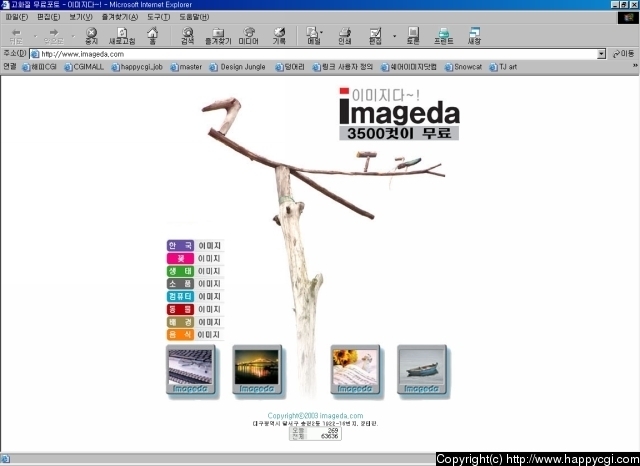The width and height of the screenshot is (640, 466).
Task: Open the CGIMALL links bar shortcut
Action: 84,67
